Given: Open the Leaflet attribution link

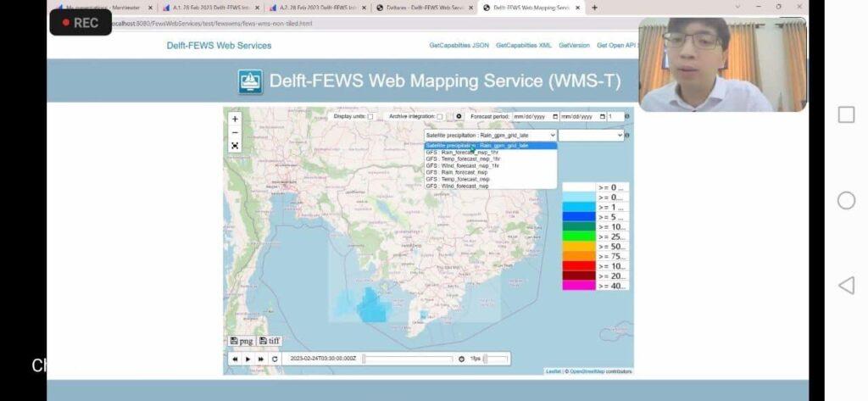Looking at the screenshot, I should pos(553,371).
